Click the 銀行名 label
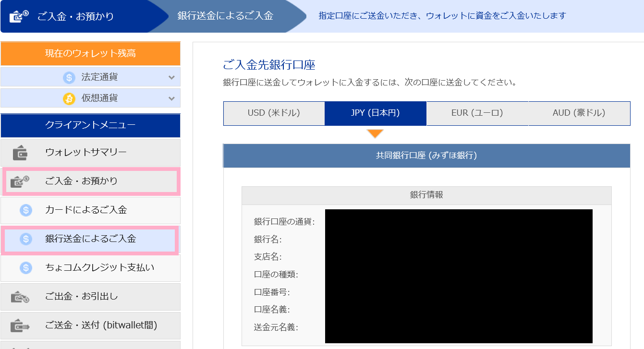 tap(267, 240)
